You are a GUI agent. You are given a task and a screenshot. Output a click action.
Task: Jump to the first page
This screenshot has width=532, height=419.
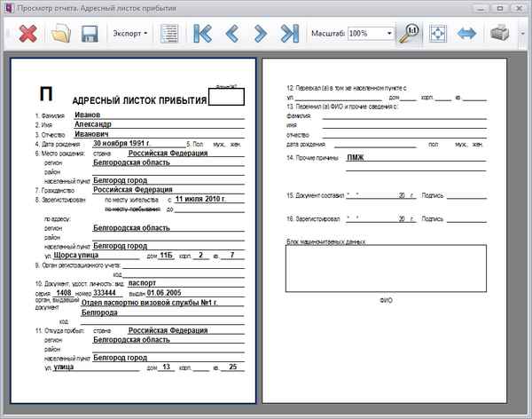tap(203, 34)
